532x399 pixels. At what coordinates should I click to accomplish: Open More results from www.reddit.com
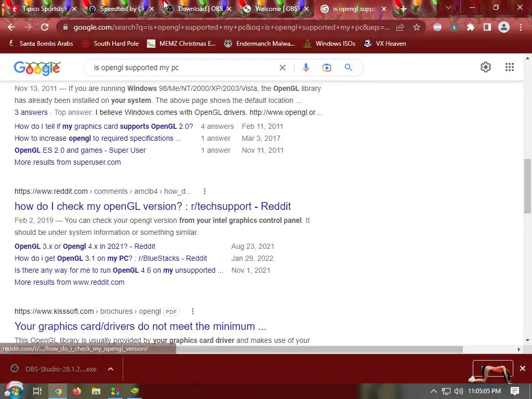click(70, 282)
